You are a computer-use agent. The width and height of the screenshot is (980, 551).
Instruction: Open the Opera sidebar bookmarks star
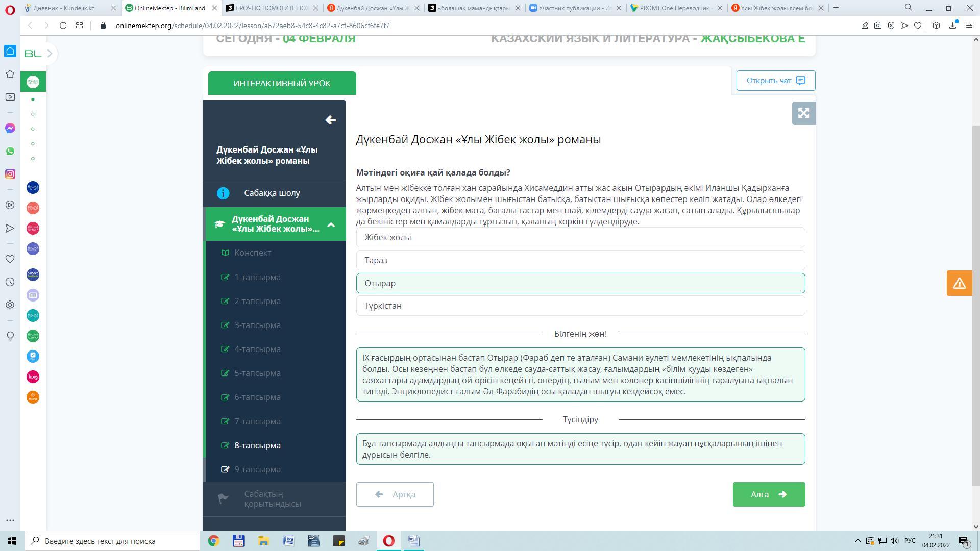point(10,74)
